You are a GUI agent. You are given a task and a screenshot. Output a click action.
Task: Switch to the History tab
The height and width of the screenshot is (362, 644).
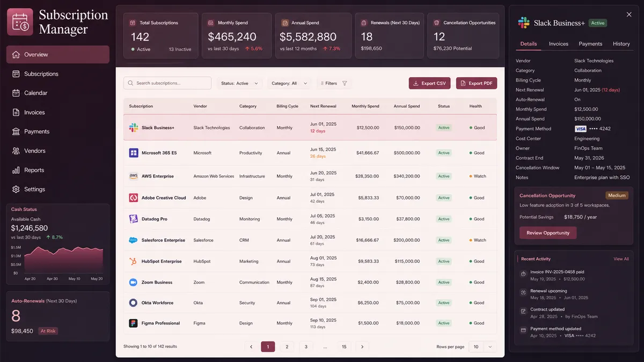[x=621, y=44]
